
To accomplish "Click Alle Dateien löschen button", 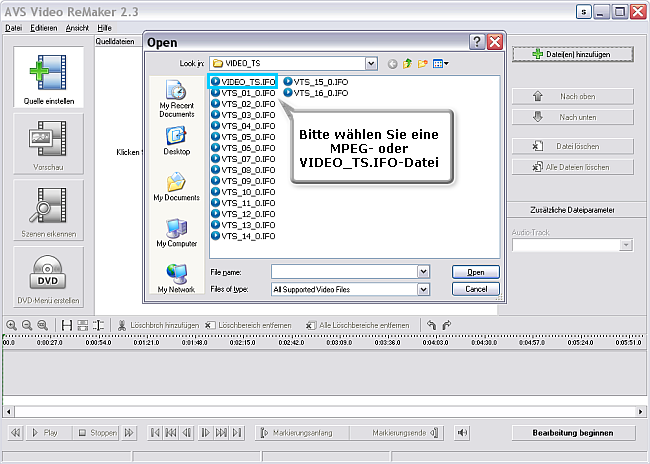I will point(573,167).
